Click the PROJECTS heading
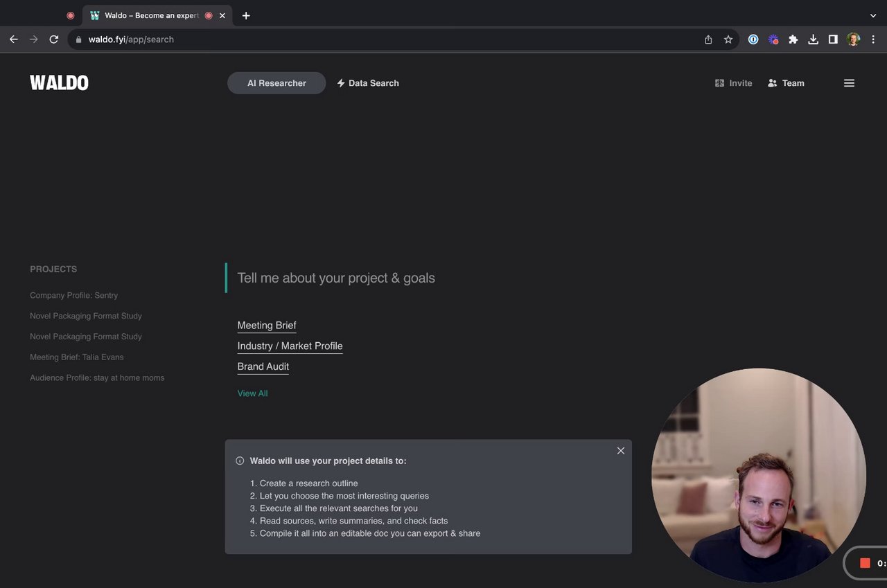887x588 pixels. (53, 269)
